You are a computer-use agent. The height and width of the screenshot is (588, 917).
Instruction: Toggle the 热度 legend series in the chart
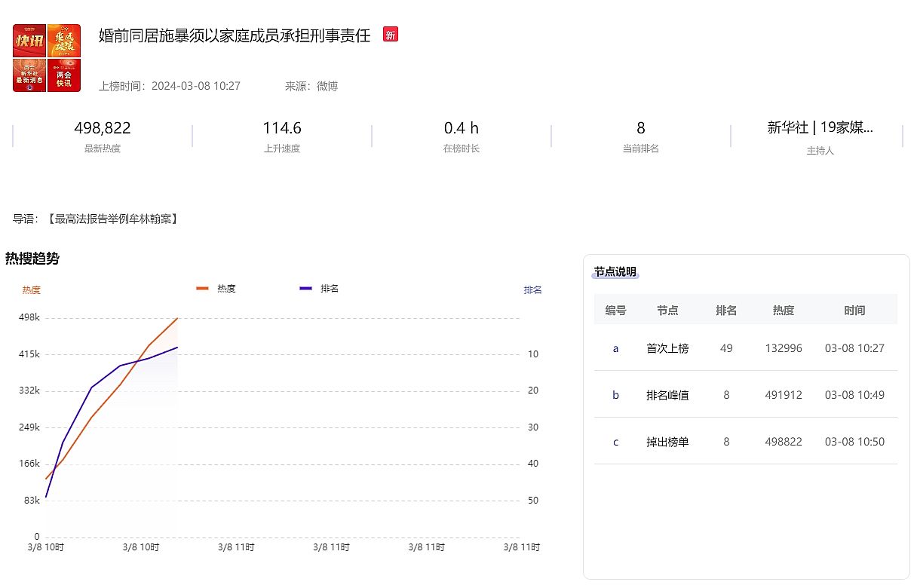216,288
